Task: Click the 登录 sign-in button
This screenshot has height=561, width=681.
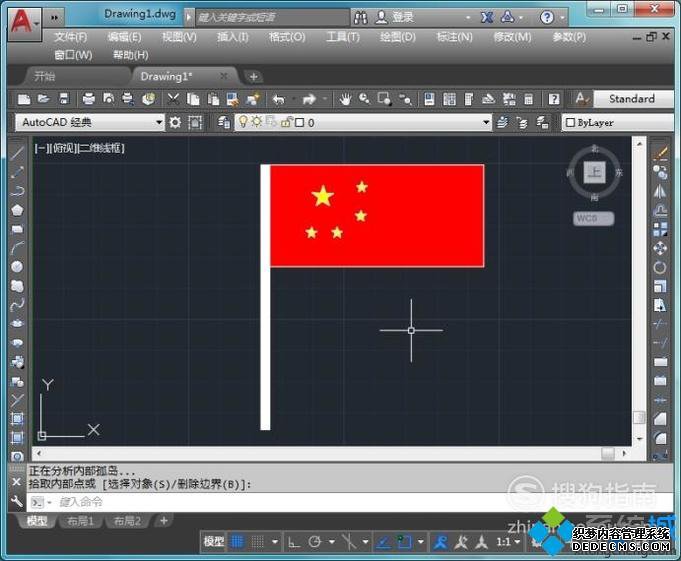Action: (x=395, y=17)
